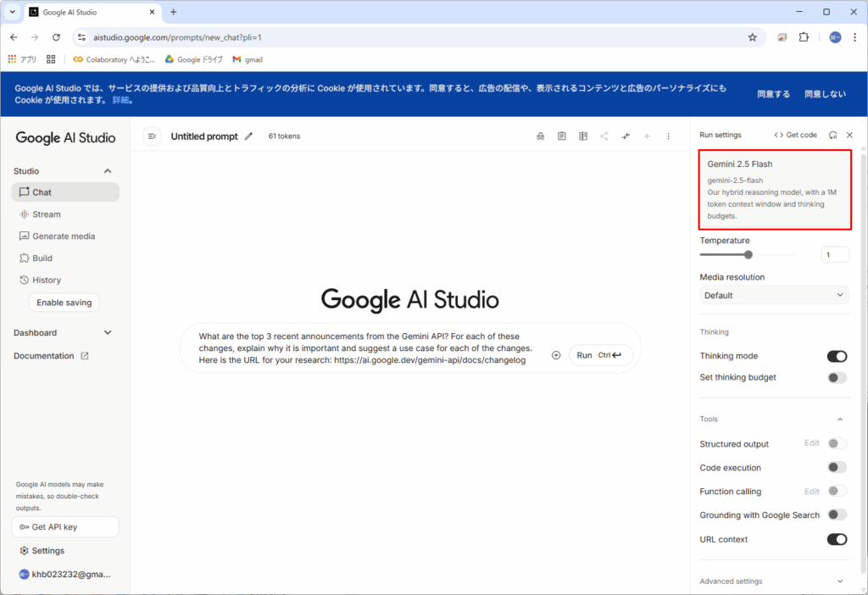
Task: Open the more options vertical dots menu
Action: (668, 136)
